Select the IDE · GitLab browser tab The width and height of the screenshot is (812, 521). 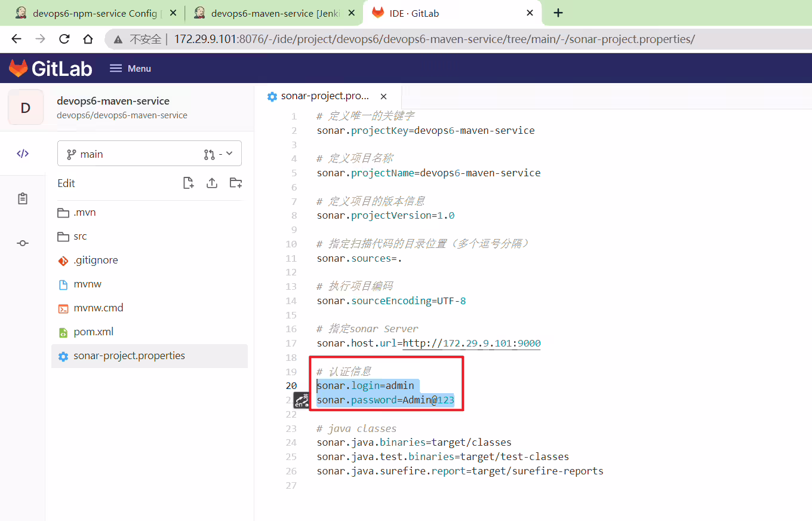(x=453, y=13)
